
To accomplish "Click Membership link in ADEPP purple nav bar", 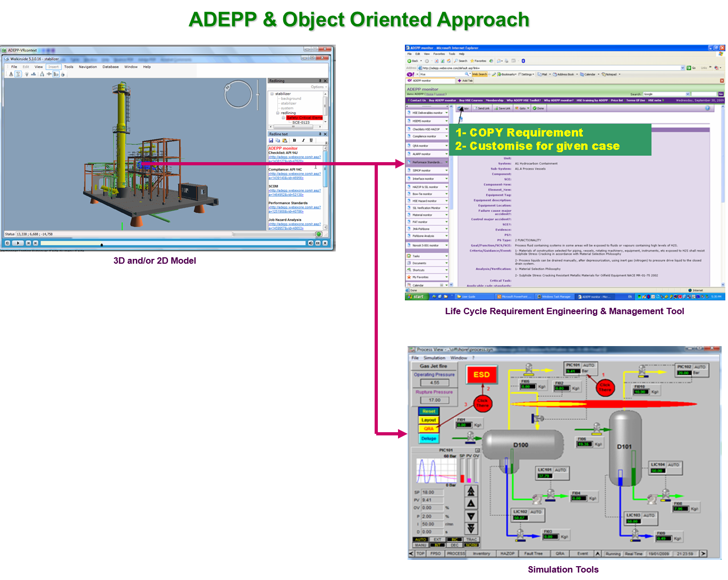I will [x=494, y=100].
